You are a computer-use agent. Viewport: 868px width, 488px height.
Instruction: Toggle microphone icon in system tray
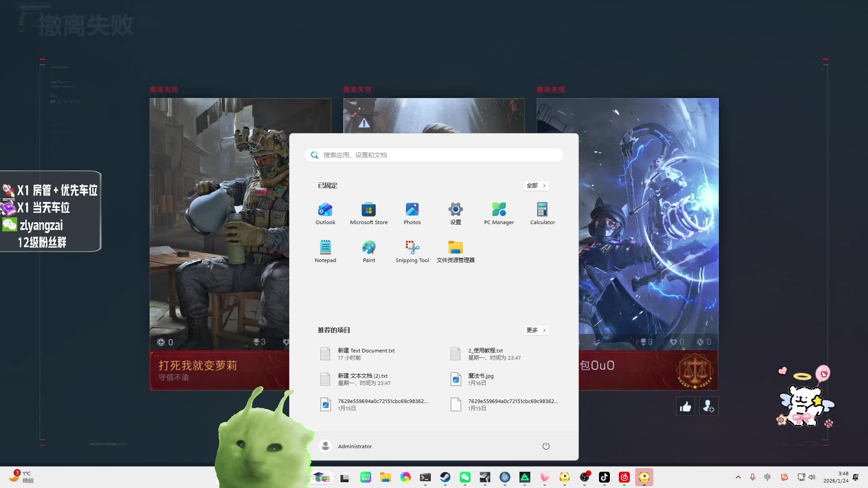pos(753,477)
